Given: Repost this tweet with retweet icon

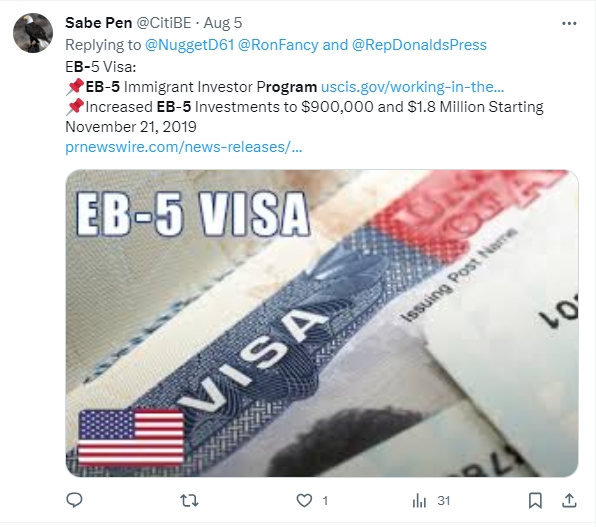Looking at the screenshot, I should (x=189, y=500).
